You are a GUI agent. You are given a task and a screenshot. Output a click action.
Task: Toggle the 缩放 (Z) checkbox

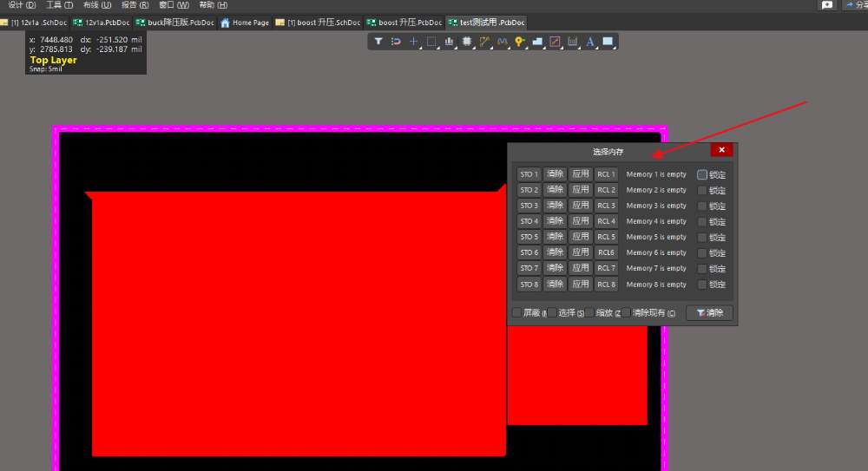(x=589, y=313)
